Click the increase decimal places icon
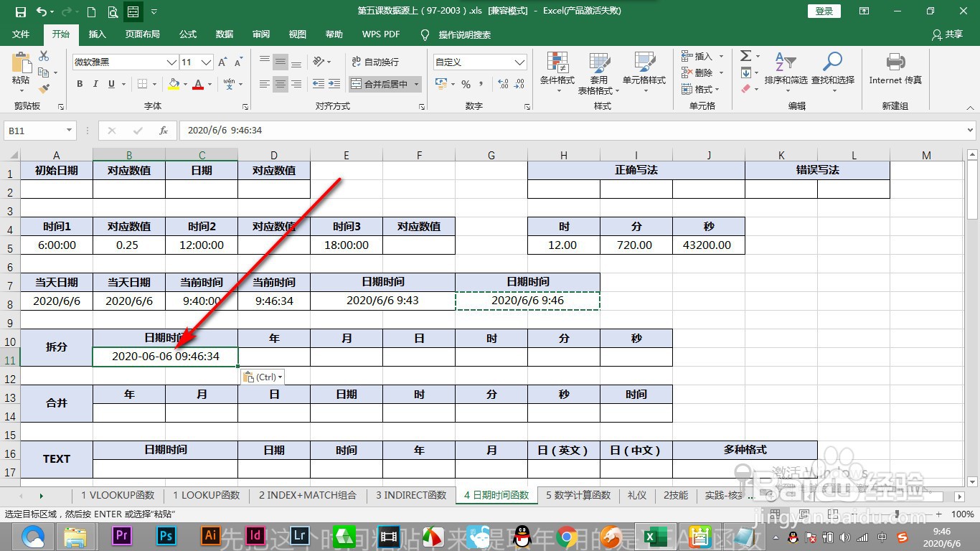The height and width of the screenshot is (551, 980). click(503, 85)
